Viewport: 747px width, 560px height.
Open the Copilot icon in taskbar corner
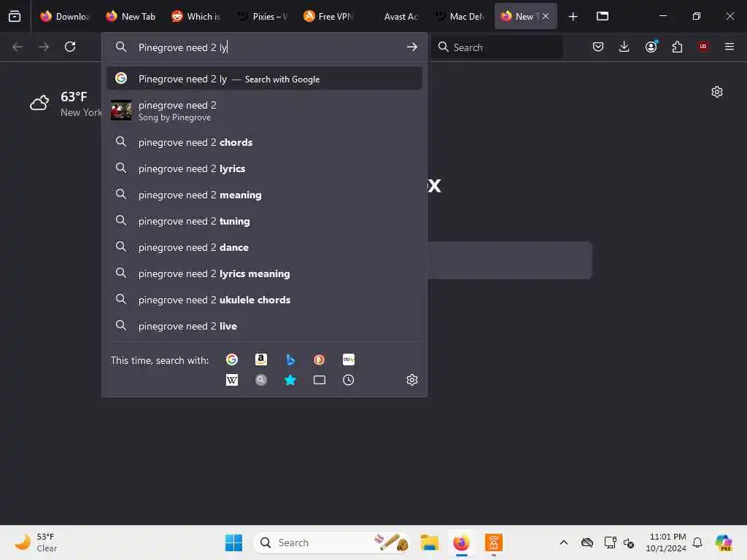pyautogui.click(x=724, y=542)
